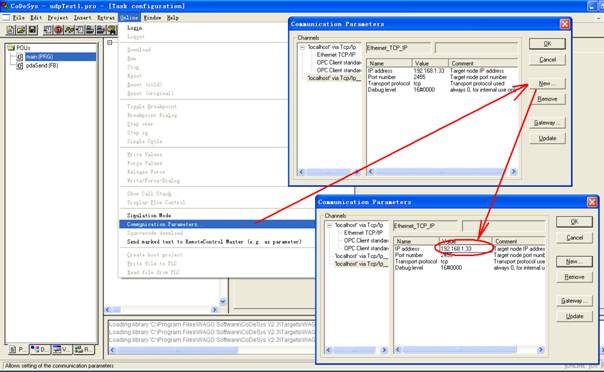Screen dimensions: 604x372
Task: Open the Online menu
Action: tap(129, 18)
